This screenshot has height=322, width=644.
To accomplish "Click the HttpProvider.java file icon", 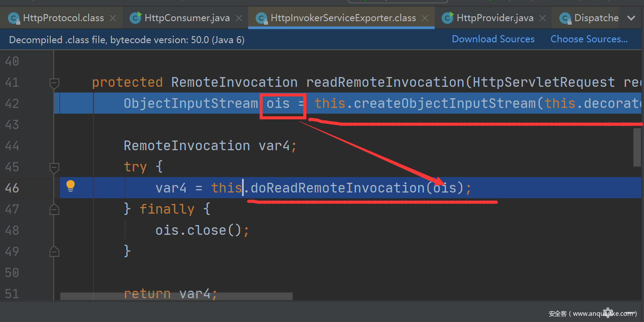I will click(448, 18).
